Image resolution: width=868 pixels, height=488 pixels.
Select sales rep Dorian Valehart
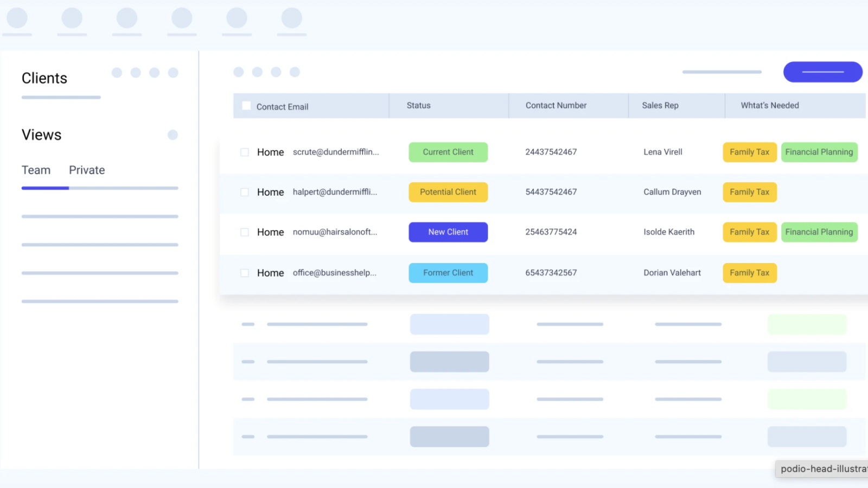pyautogui.click(x=672, y=273)
